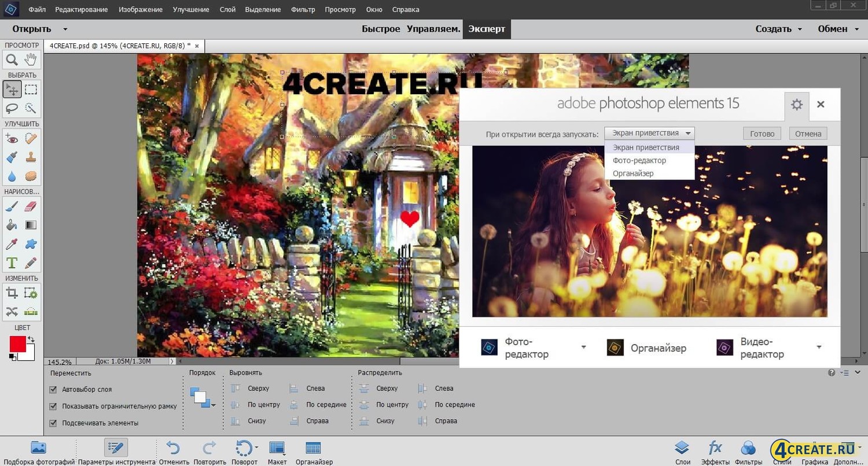Click Отменить undo button
The height and width of the screenshot is (466, 868).
pos(174,452)
